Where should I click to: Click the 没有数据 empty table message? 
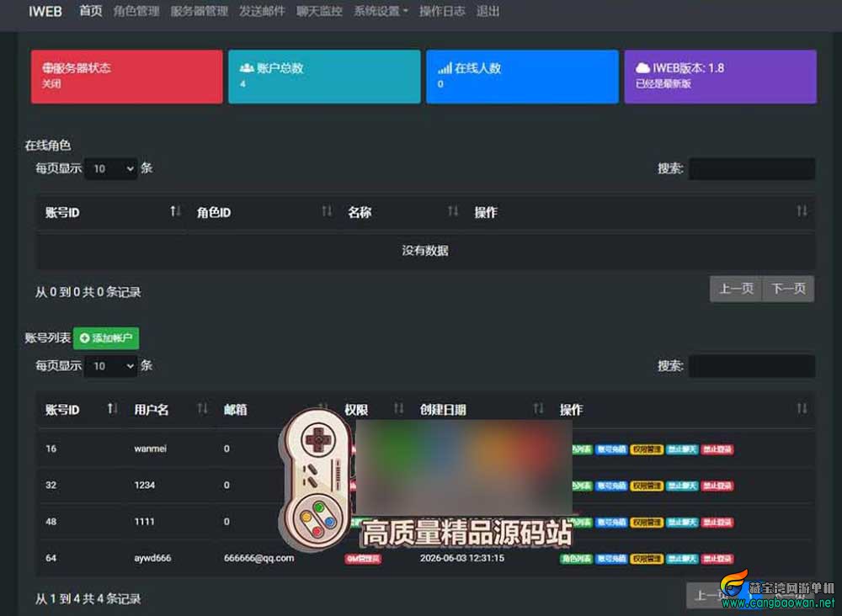(x=424, y=251)
